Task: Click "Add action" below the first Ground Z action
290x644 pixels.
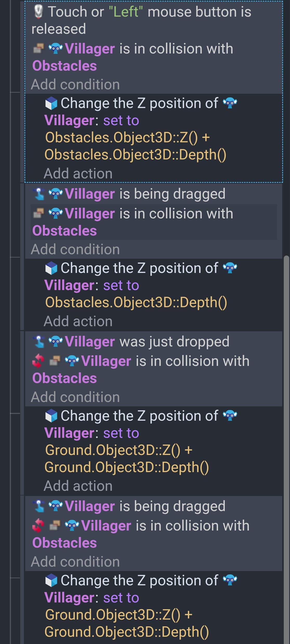Action: 78,486
